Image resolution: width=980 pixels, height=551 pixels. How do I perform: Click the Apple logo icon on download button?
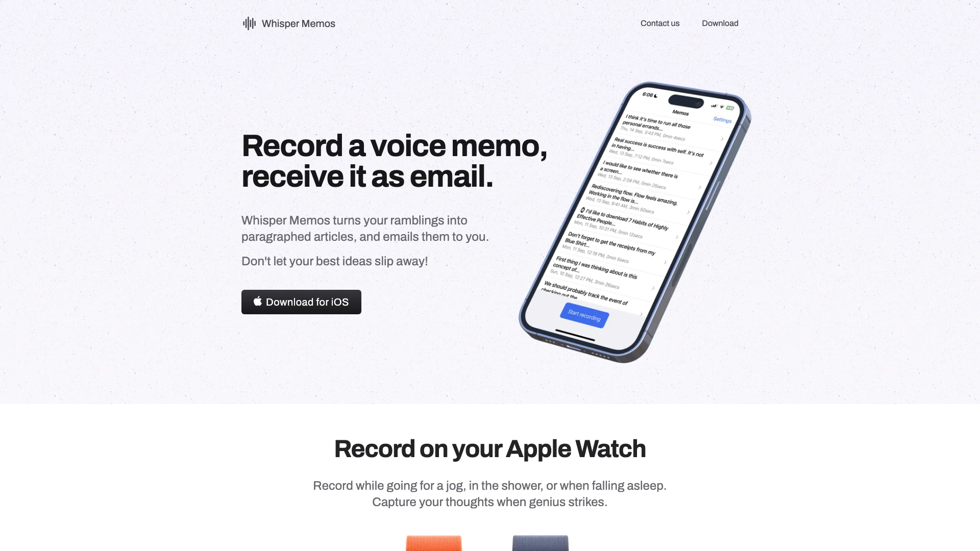tap(257, 302)
